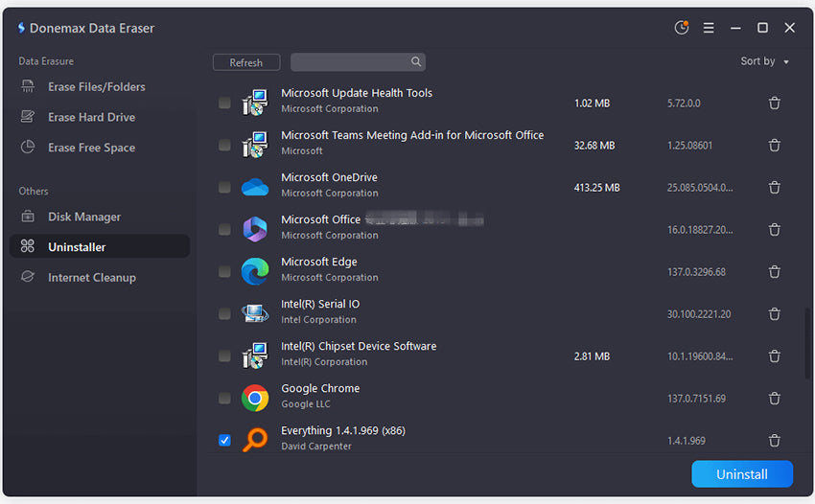The image size is (815, 504).
Task: Click trash icon for Google Chrome
Action: click(775, 398)
